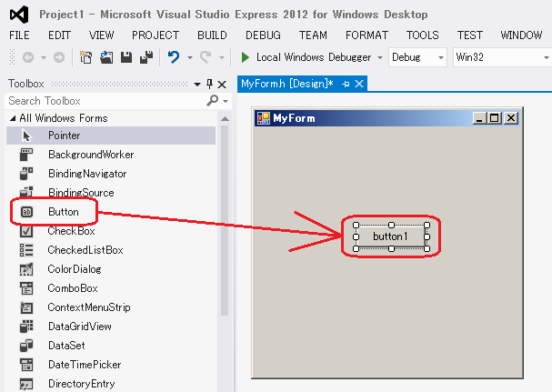Open the BUILD menu
The height and width of the screenshot is (392, 552).
pyautogui.click(x=212, y=35)
